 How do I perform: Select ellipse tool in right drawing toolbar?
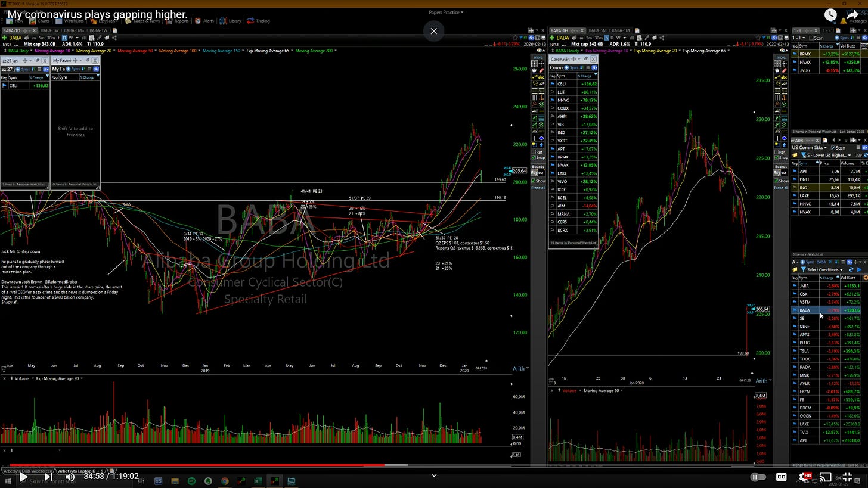[785, 138]
